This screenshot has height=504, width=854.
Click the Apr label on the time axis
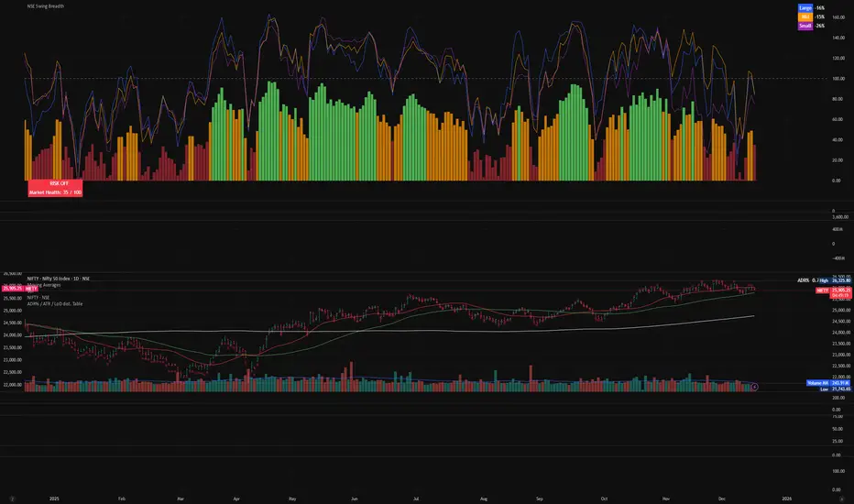tap(236, 499)
